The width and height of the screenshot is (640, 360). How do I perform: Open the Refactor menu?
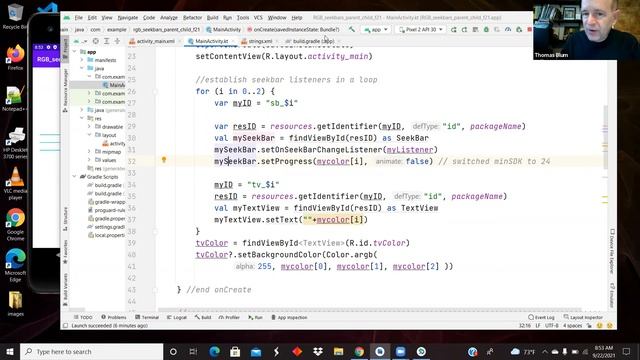tap(192, 18)
